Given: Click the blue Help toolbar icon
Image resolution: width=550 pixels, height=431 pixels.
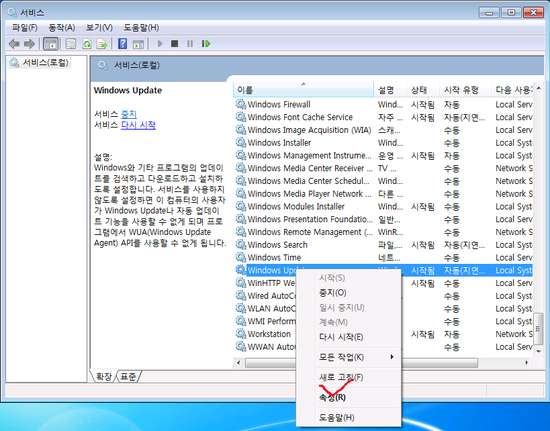Looking at the screenshot, I should pos(122,44).
